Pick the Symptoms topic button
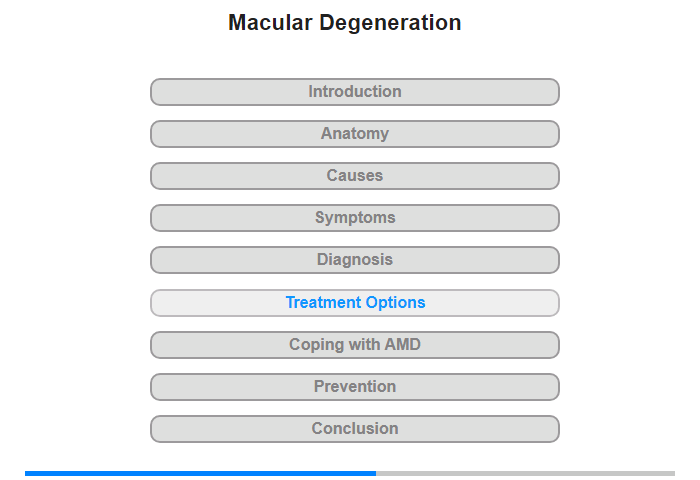This screenshot has width=700, height=480. coord(355,218)
